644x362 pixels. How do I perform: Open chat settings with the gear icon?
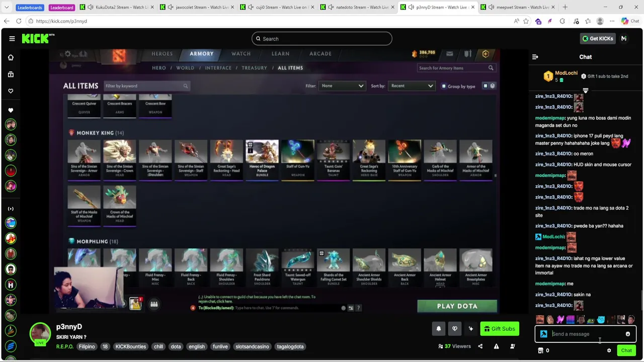(x=609, y=350)
